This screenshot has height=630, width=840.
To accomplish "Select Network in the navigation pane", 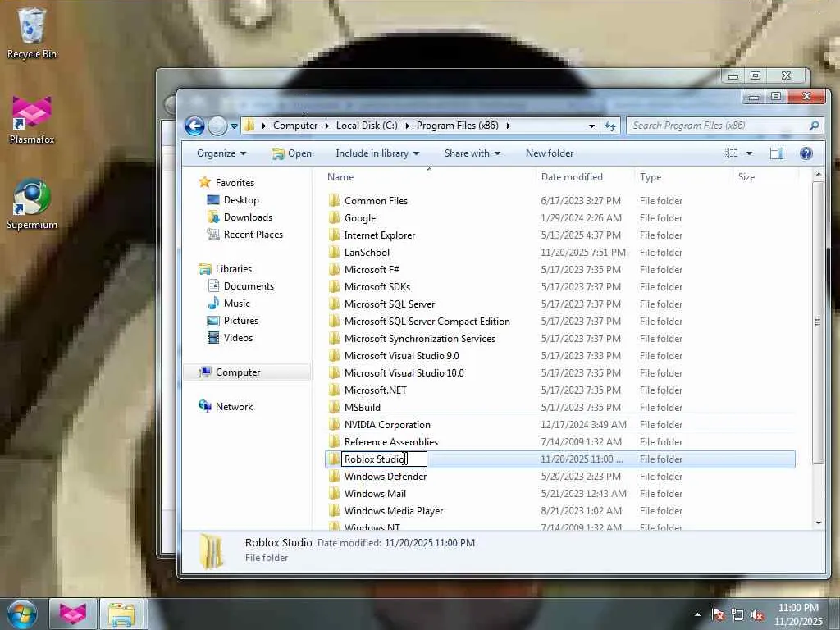I will (x=234, y=407).
